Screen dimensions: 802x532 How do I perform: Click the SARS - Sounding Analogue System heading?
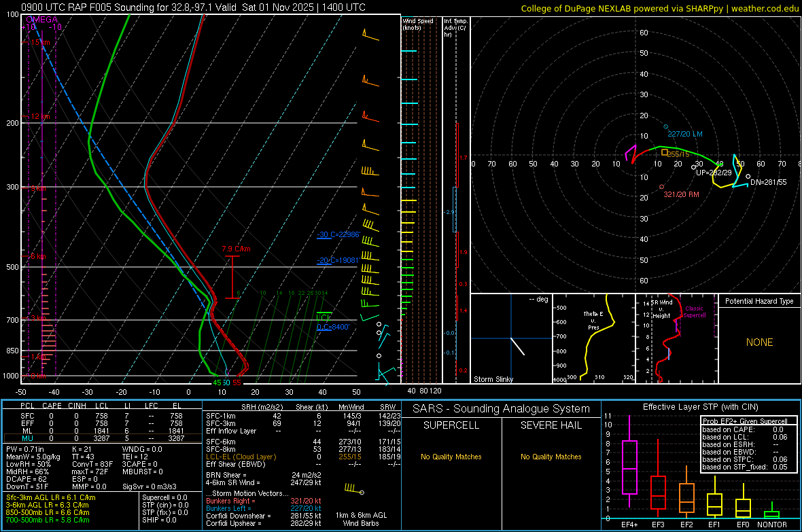pyautogui.click(x=502, y=409)
